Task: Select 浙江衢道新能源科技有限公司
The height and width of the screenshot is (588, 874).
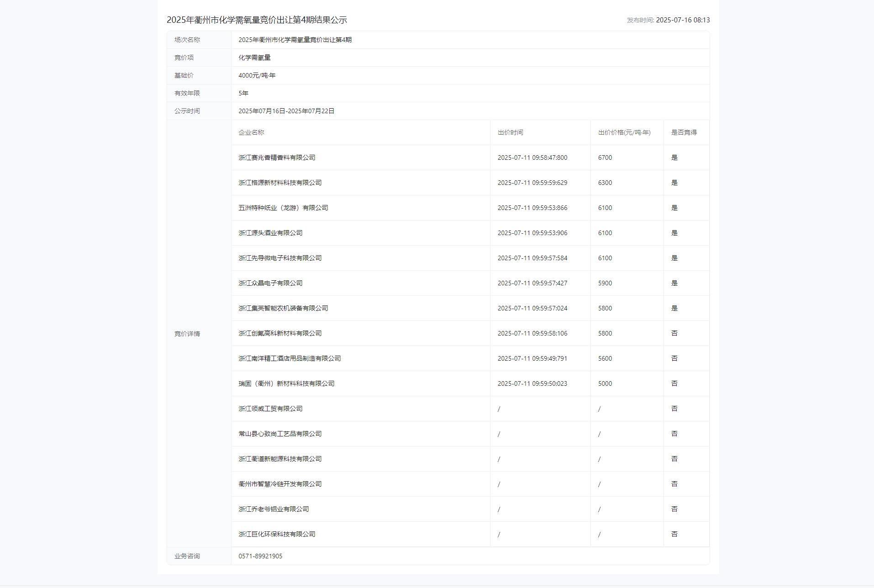Action: click(x=280, y=459)
